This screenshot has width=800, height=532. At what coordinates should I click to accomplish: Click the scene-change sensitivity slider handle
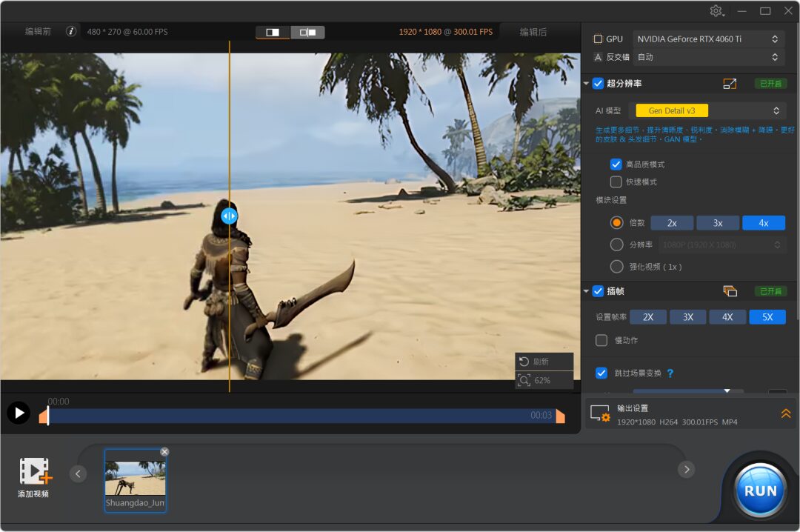click(727, 390)
